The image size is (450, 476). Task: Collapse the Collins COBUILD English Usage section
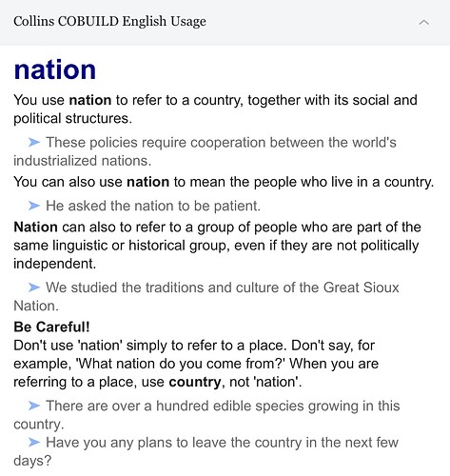424,22
